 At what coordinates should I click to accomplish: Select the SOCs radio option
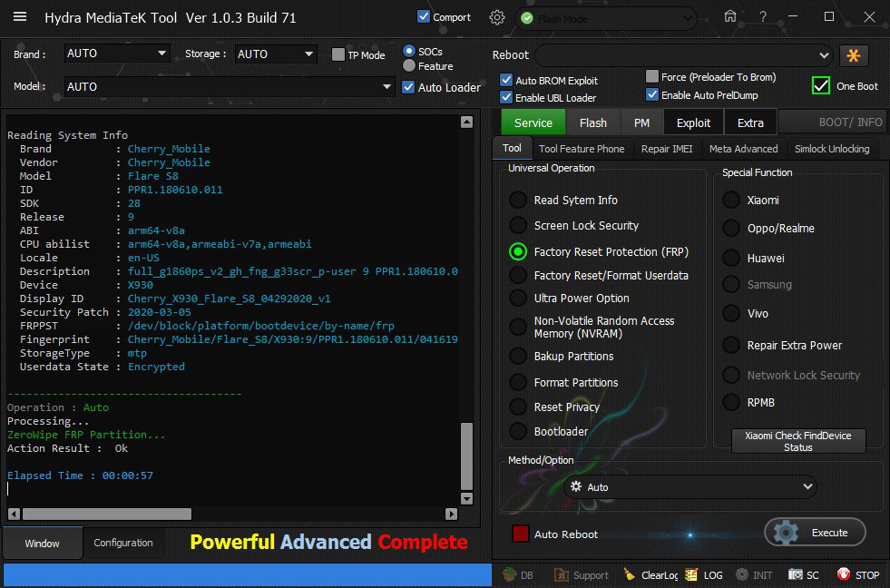(408, 51)
